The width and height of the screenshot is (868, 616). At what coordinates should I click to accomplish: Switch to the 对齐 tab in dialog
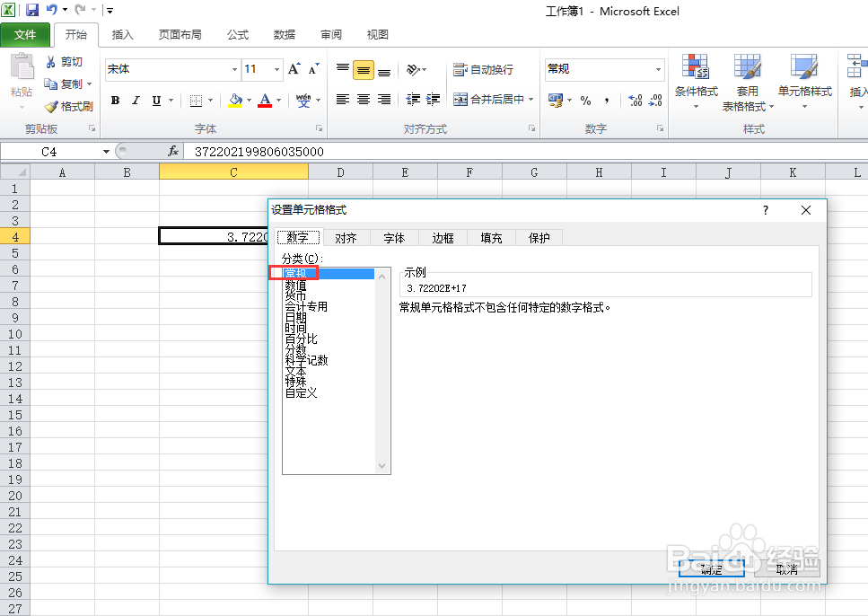(x=346, y=237)
